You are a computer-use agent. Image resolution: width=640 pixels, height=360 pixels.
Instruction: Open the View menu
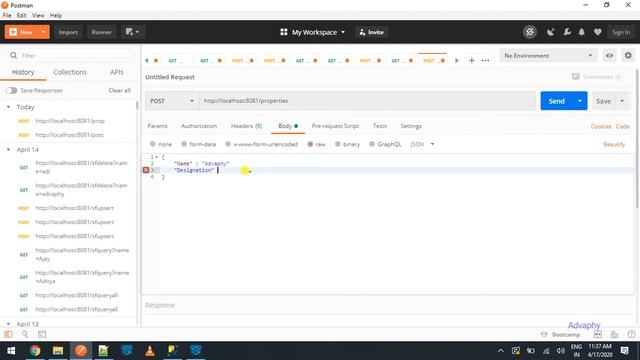[38, 15]
